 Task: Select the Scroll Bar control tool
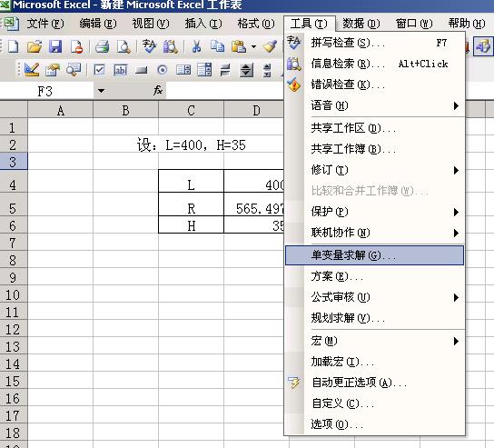point(267,70)
